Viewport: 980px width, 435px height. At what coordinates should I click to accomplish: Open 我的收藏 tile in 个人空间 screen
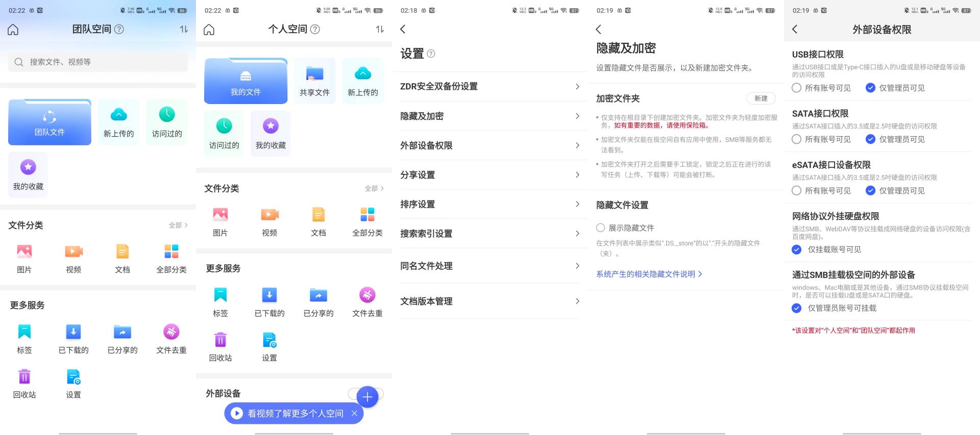point(271,133)
